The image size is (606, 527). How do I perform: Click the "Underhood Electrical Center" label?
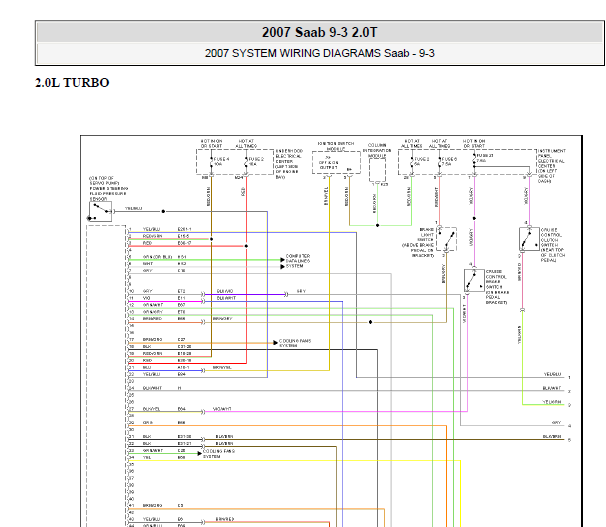pos(289,164)
